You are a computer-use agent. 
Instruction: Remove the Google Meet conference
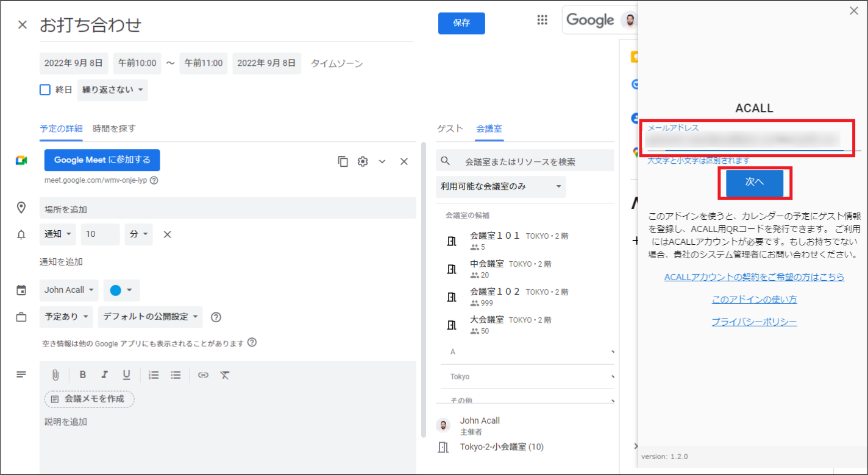coord(404,161)
